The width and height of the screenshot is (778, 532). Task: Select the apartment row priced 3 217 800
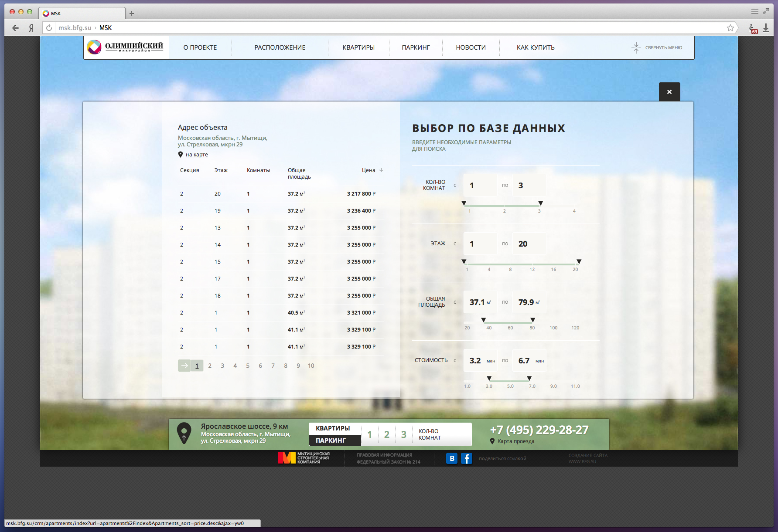point(281,194)
